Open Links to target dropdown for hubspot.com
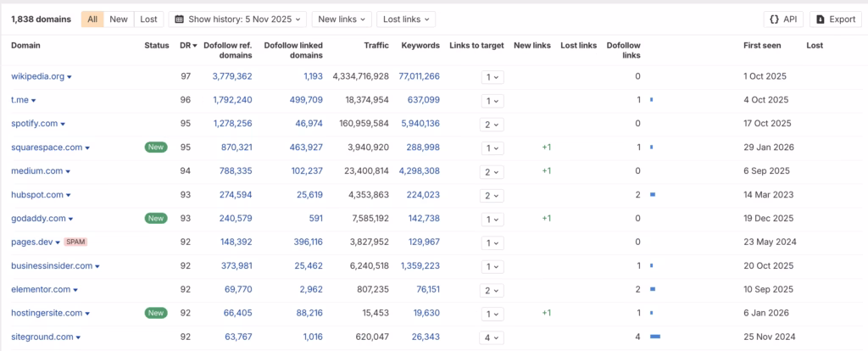Image resolution: width=868 pixels, height=351 pixels. [x=492, y=196]
